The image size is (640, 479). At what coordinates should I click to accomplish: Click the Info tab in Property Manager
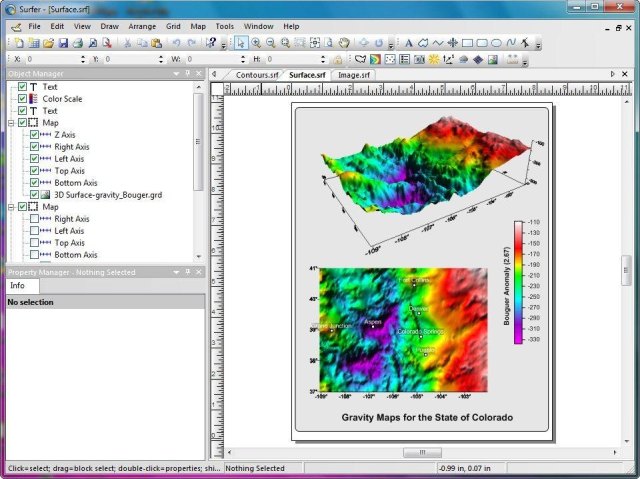pyautogui.click(x=17, y=285)
